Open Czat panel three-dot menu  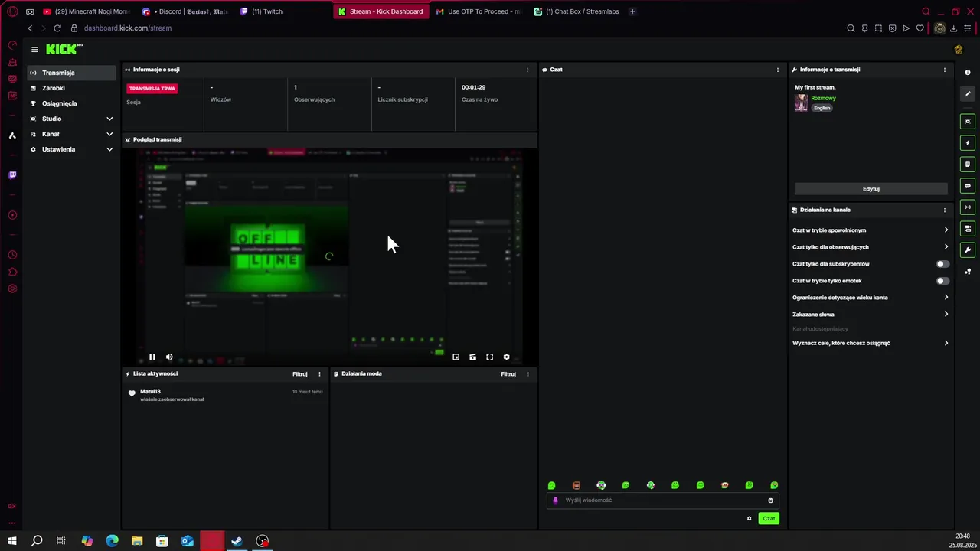(x=778, y=70)
